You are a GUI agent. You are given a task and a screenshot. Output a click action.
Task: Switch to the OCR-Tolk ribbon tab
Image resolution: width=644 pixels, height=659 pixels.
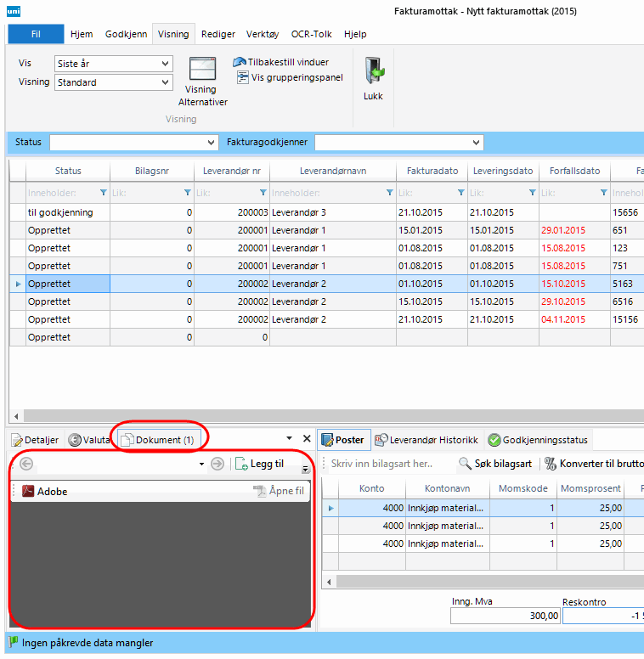pyautogui.click(x=312, y=34)
